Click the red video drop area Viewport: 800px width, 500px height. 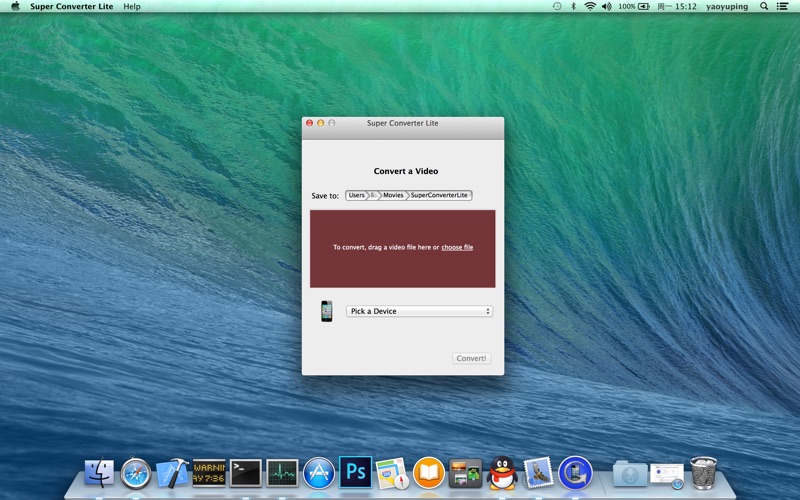[403, 248]
